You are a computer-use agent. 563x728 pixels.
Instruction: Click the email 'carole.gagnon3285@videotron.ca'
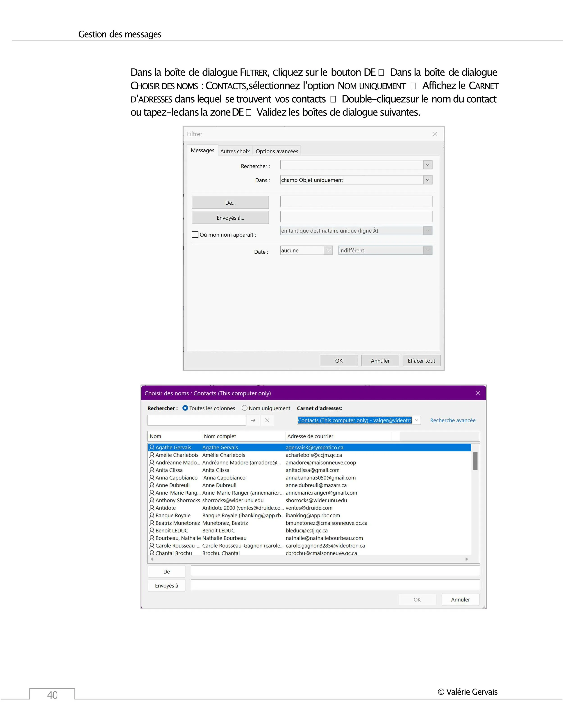[325, 546]
